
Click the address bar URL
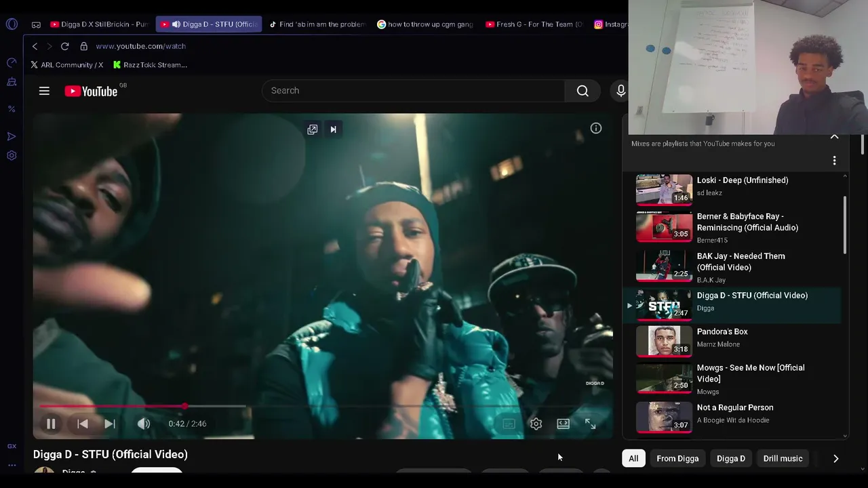pos(140,46)
